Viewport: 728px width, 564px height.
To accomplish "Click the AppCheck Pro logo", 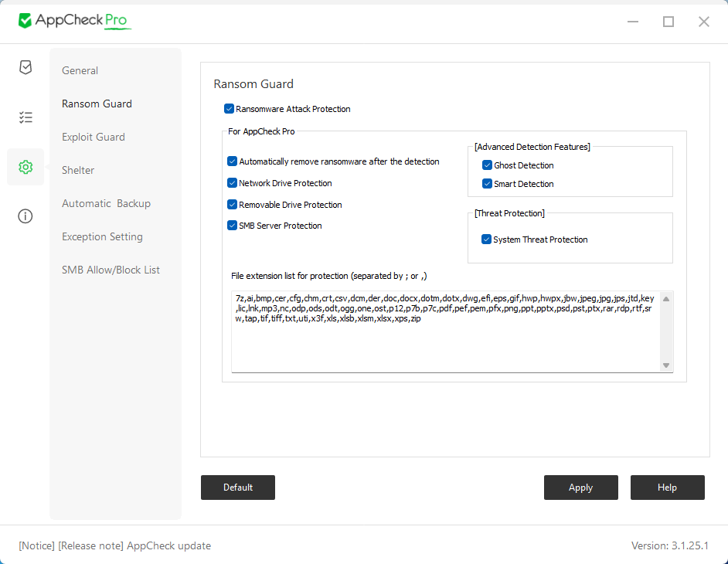I will click(74, 21).
